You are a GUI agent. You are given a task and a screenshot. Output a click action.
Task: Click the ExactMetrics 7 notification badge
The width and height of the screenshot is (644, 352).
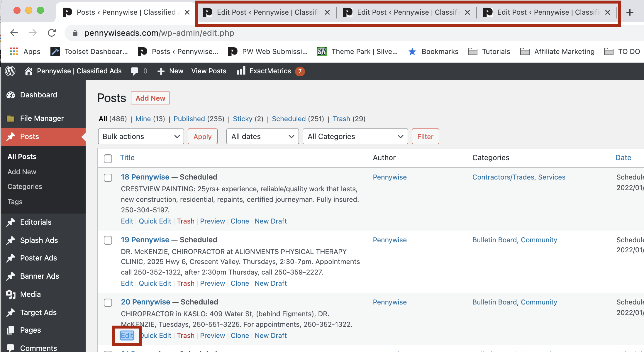pyautogui.click(x=300, y=71)
